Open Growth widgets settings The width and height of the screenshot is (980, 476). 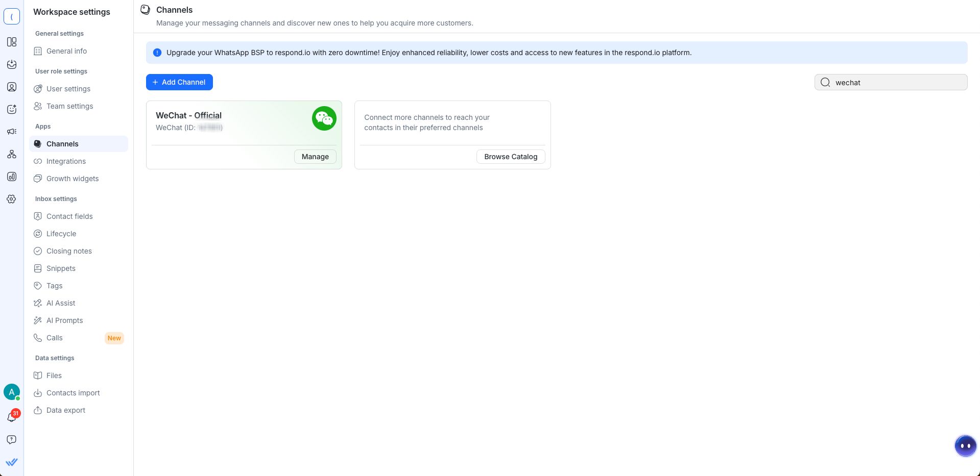[x=73, y=179]
